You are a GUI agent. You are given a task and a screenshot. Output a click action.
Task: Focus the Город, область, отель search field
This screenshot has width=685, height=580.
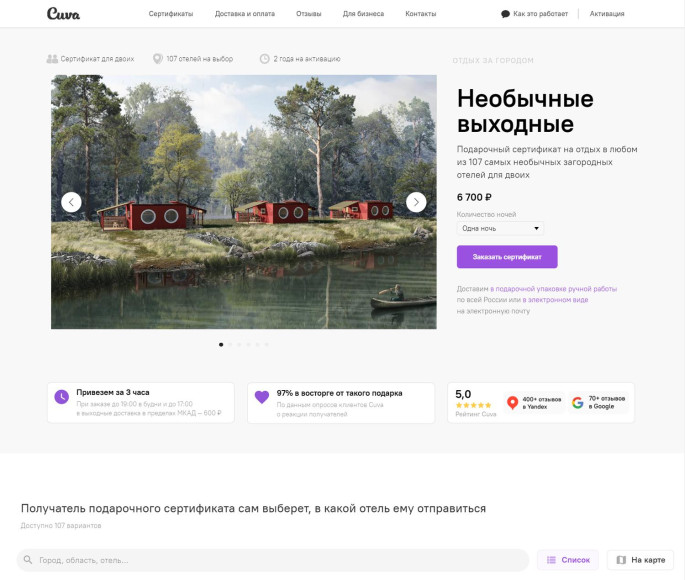(x=273, y=560)
